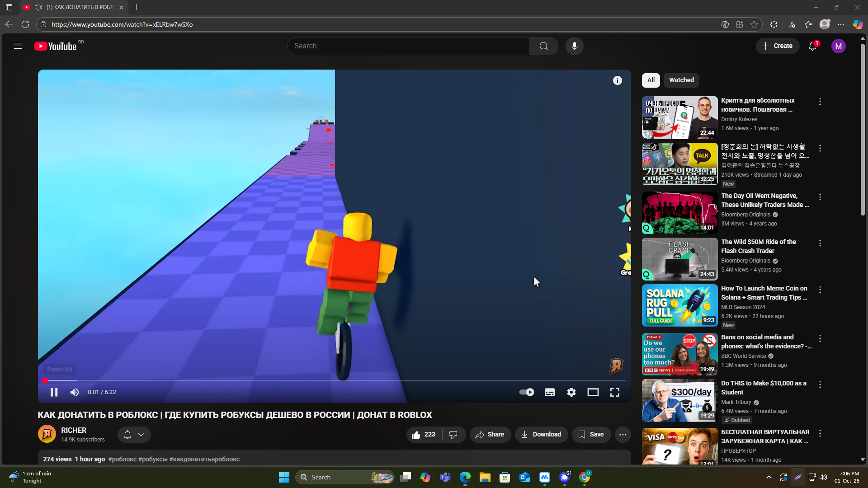Enter full screen mode

[615, 392]
